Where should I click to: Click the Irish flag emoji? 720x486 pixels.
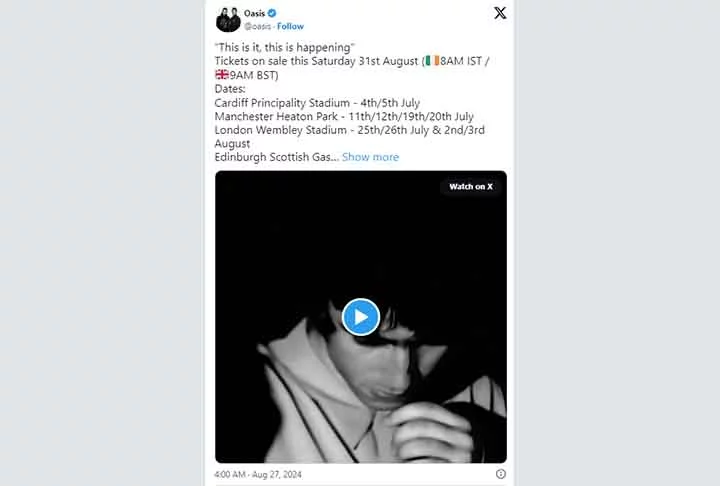[x=431, y=61]
